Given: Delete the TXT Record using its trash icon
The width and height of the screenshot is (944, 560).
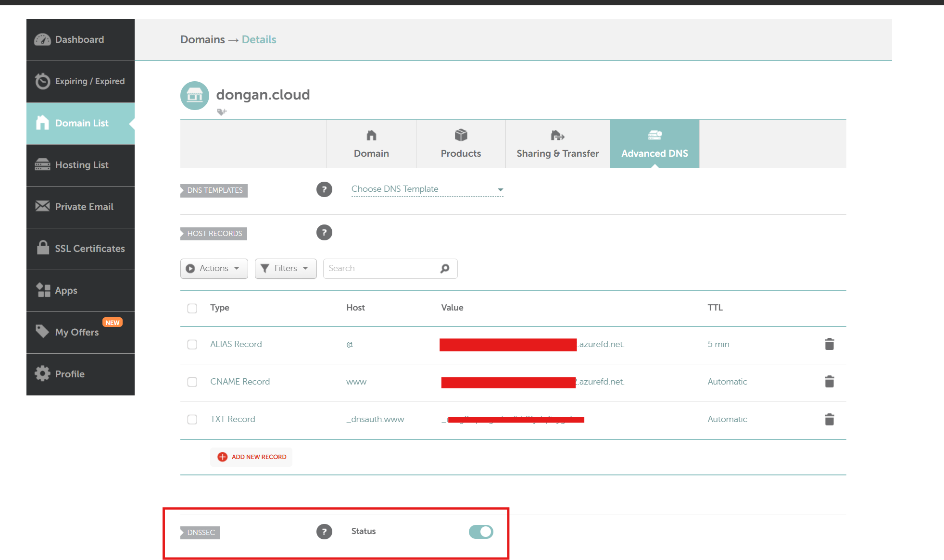Looking at the screenshot, I should pos(829,419).
